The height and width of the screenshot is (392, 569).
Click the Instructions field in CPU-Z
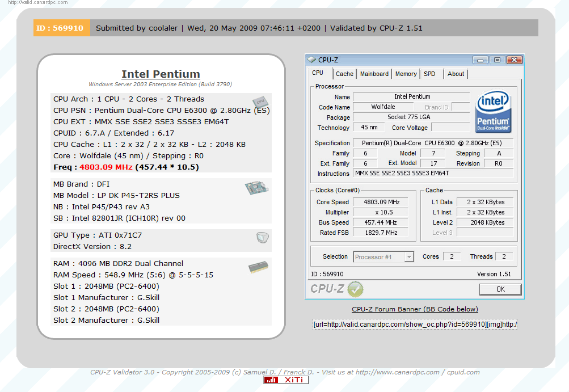click(x=433, y=174)
